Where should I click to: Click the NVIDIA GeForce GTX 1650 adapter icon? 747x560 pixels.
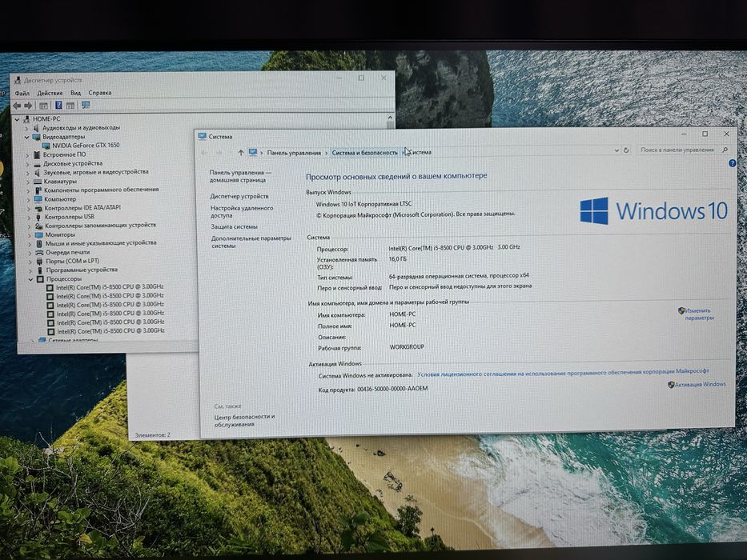[x=46, y=146]
